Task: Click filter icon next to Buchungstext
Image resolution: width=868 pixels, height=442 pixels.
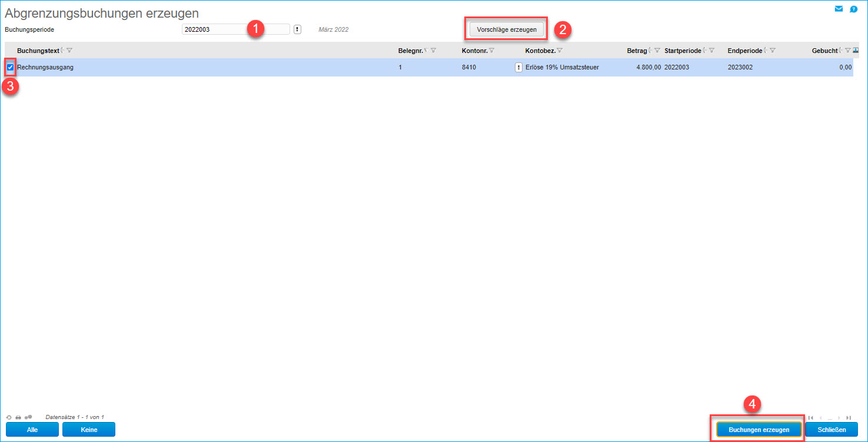Action: tap(69, 51)
